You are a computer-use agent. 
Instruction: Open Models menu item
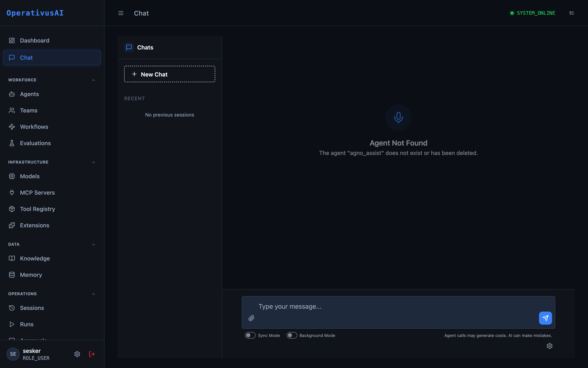[52, 176]
